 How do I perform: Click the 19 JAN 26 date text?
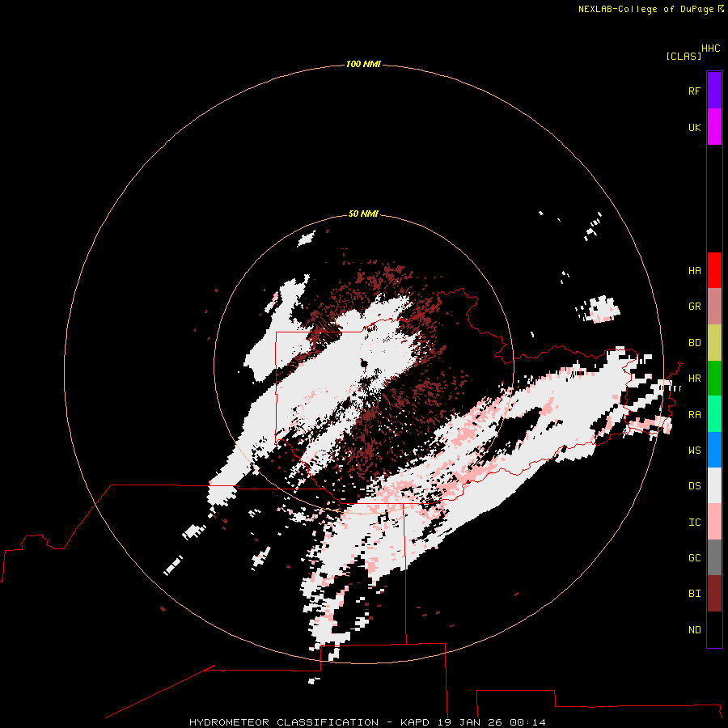click(470, 722)
